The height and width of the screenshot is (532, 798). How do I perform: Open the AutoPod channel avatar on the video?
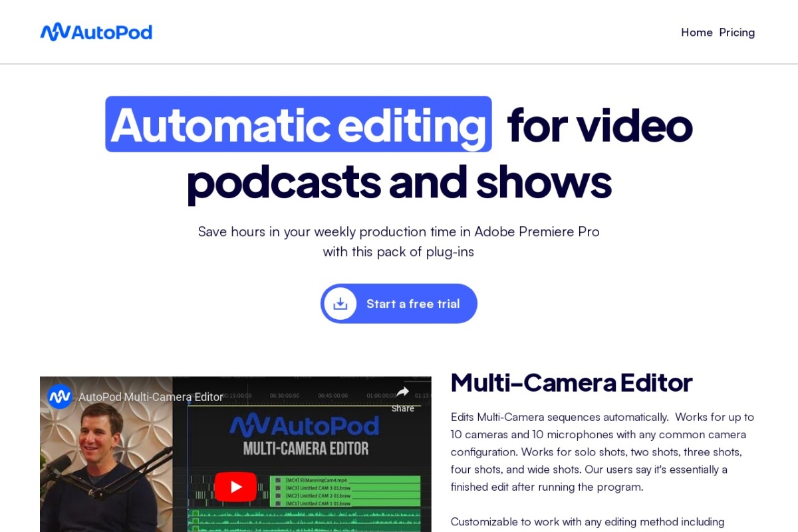click(x=60, y=397)
